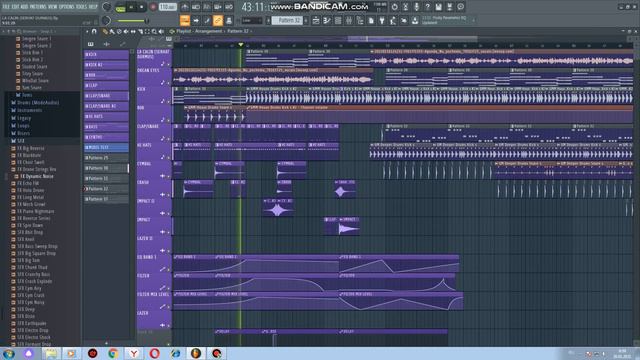The height and width of the screenshot is (360, 640).
Task: Click the main pitch knob beside HELP
Action: [x=107, y=7]
